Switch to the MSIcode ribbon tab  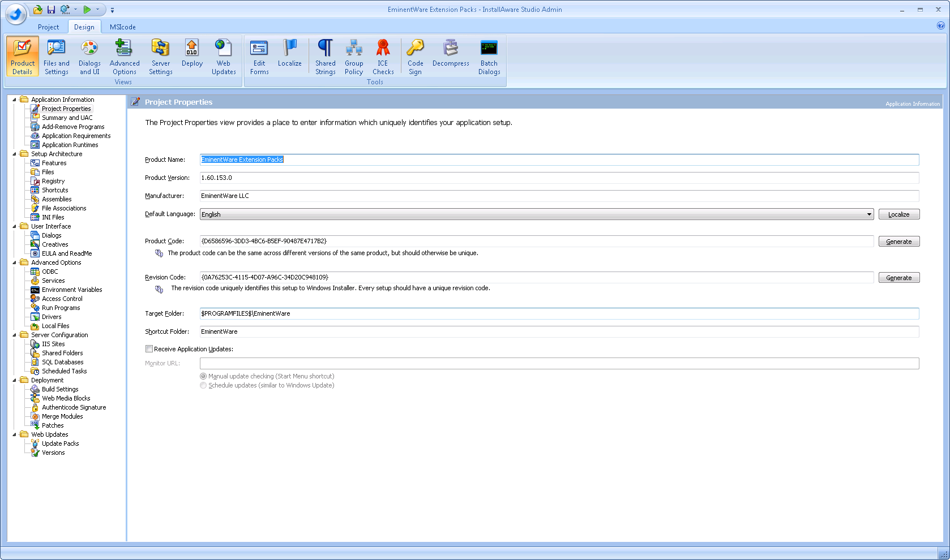(x=123, y=27)
